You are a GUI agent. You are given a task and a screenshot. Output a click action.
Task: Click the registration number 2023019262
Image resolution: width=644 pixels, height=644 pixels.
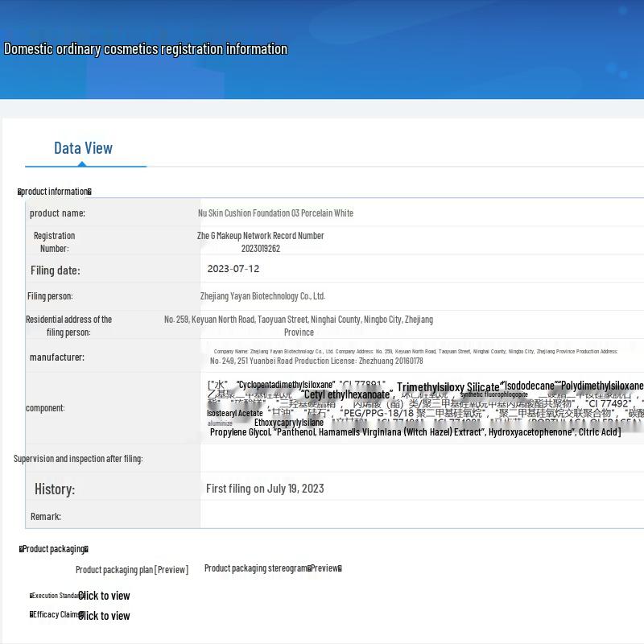click(260, 249)
